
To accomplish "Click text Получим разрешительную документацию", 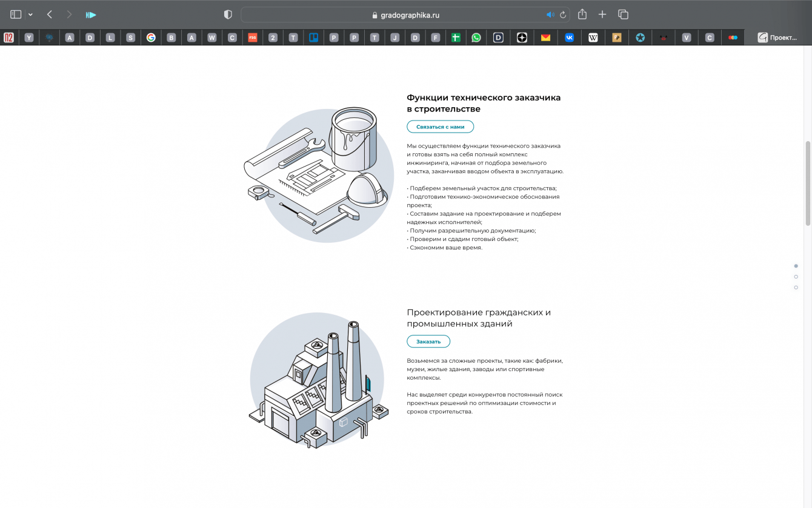I will pos(473,231).
